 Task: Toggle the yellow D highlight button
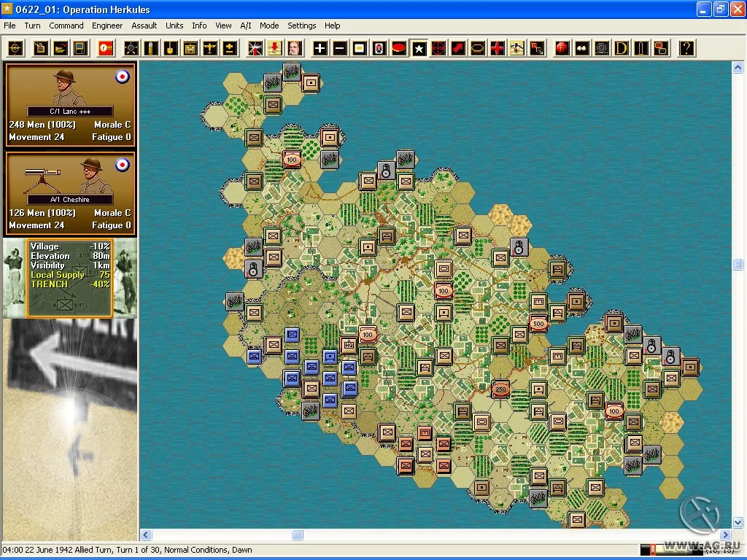[622, 48]
